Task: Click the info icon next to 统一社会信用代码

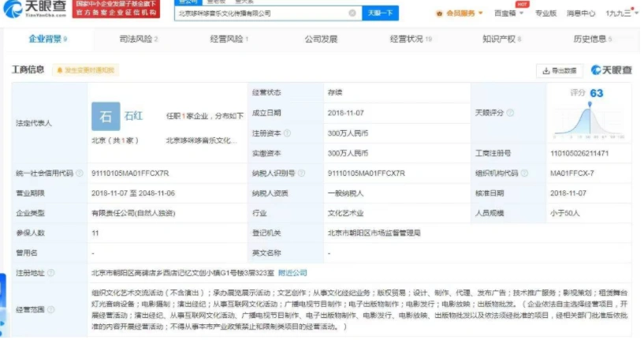Action: [81, 173]
